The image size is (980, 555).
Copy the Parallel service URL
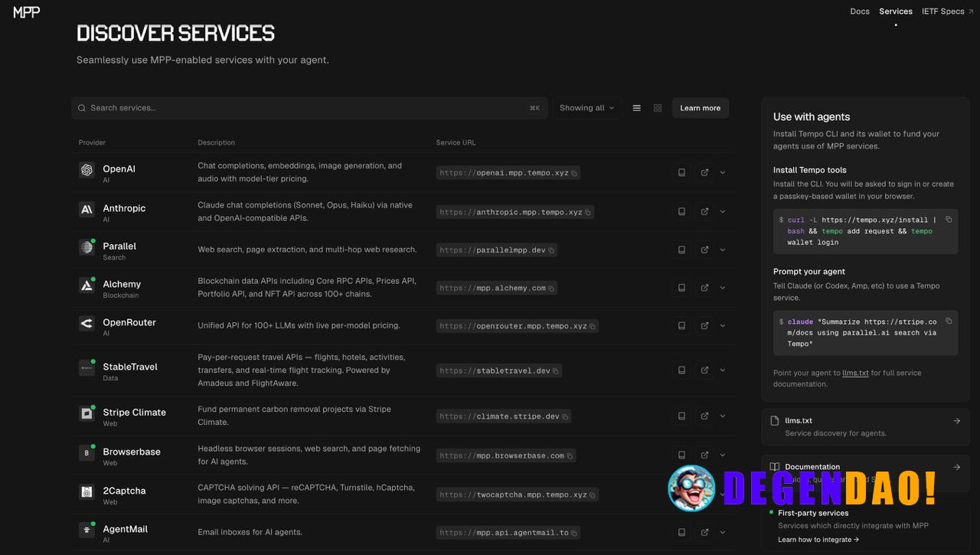[x=553, y=250]
